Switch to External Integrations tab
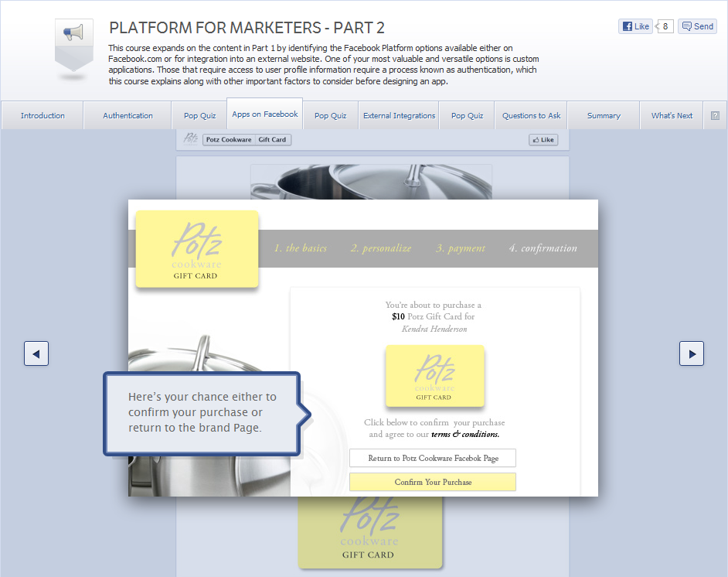This screenshot has width=728, height=577. 400,116
